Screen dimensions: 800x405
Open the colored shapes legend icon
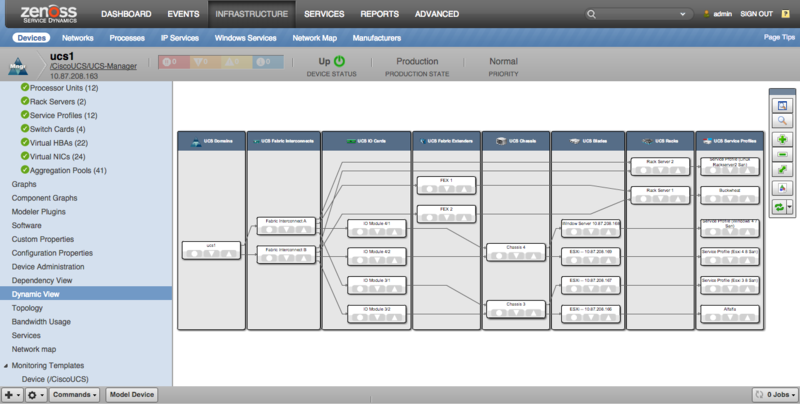[782, 188]
